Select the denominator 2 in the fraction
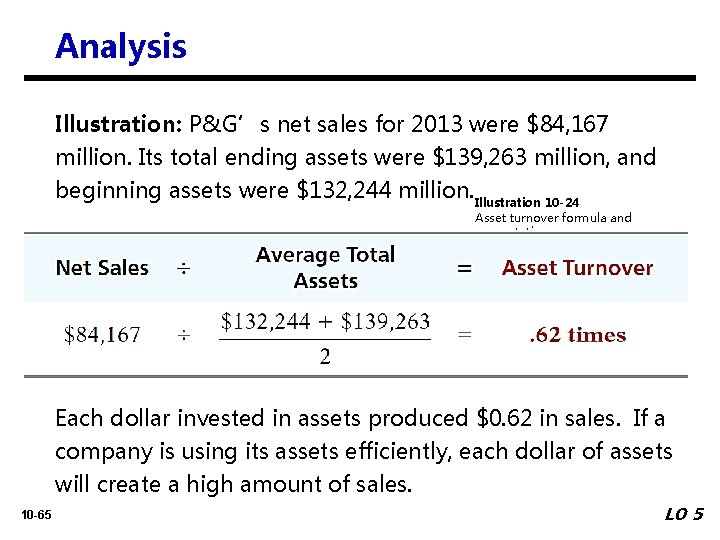This screenshot has height=540, width=720. pyautogui.click(x=325, y=356)
